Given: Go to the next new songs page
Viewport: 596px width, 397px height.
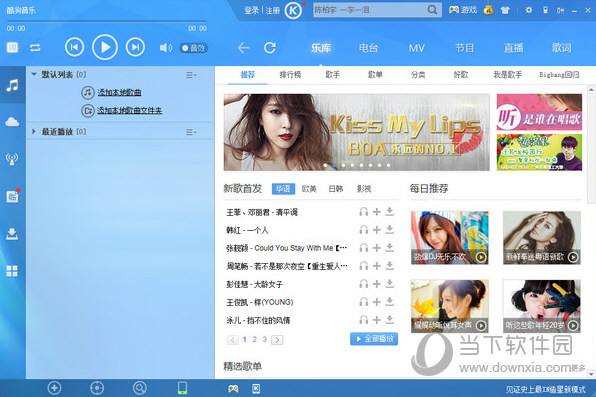Looking at the screenshot, I should click(277, 340).
